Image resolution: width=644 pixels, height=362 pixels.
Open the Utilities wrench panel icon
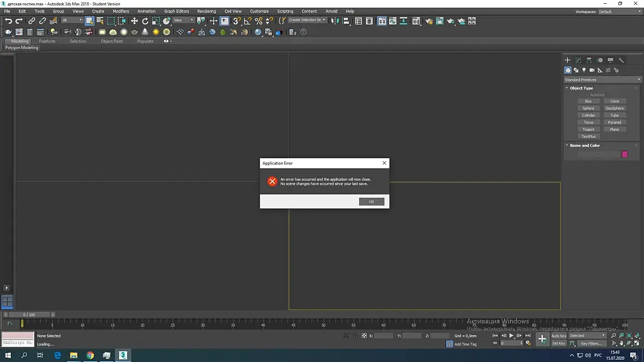point(621,60)
